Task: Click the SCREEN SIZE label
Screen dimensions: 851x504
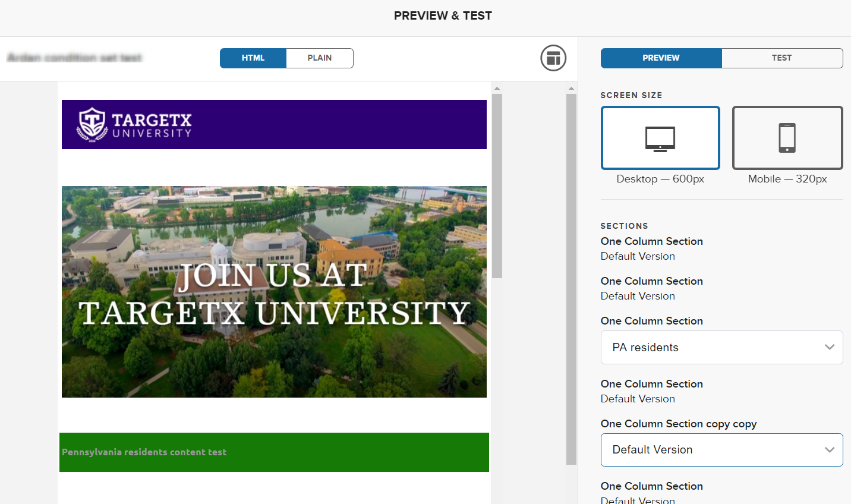Action: pyautogui.click(x=631, y=95)
